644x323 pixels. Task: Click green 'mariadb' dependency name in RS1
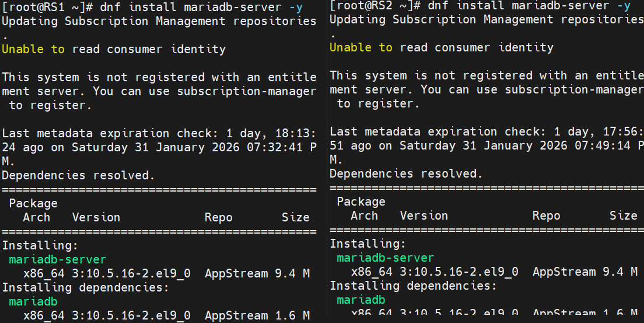click(x=33, y=301)
